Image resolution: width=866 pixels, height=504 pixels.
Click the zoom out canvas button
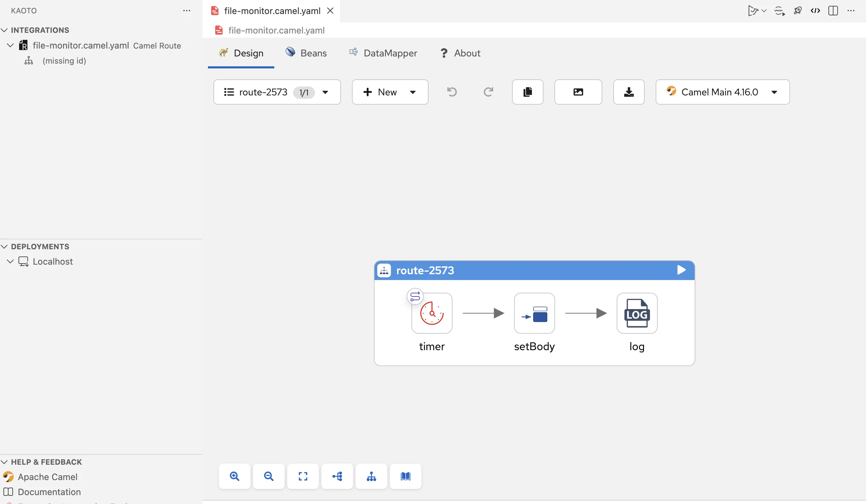coord(269,476)
